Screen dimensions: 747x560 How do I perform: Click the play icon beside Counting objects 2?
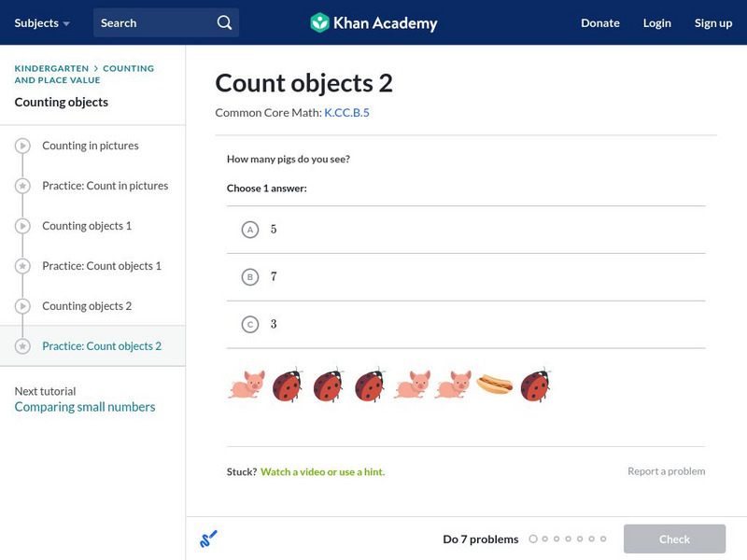pyautogui.click(x=22, y=307)
